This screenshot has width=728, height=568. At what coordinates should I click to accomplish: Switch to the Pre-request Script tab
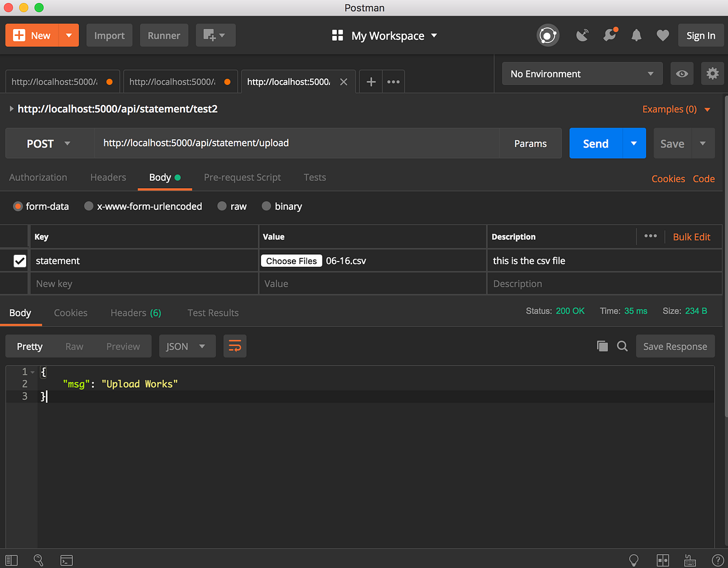tap(242, 177)
